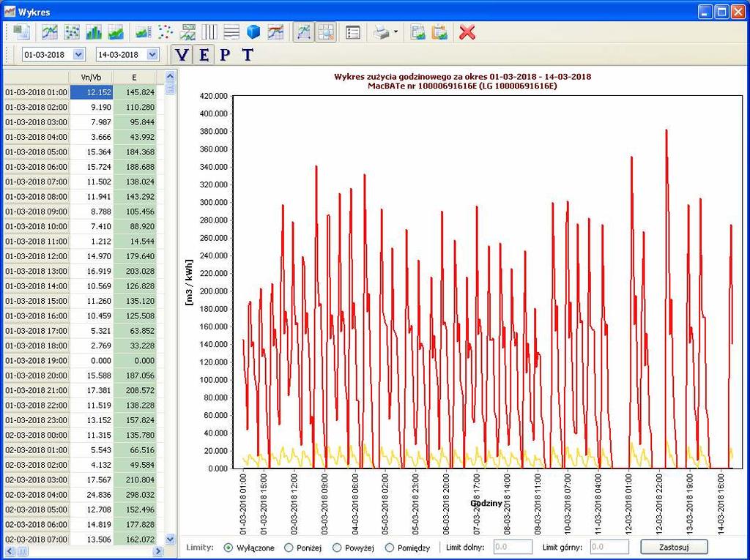Toggle vertical grid lines icon
The height and width of the screenshot is (560, 750).
[209, 32]
